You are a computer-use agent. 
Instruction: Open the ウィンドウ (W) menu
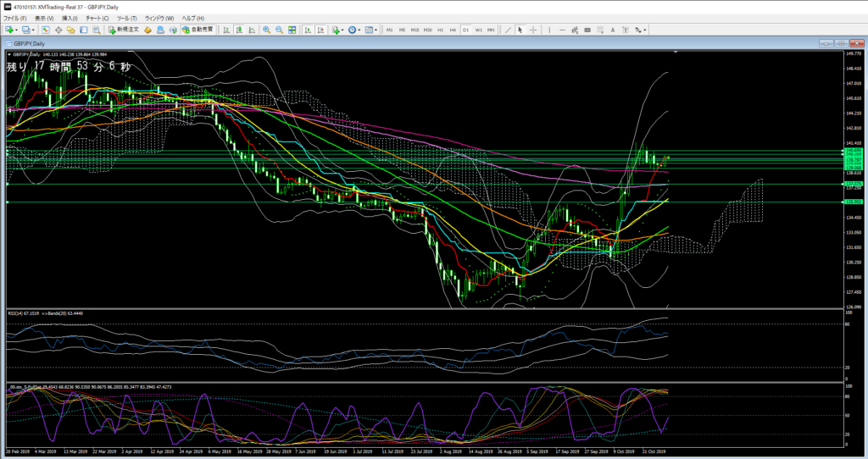159,19
